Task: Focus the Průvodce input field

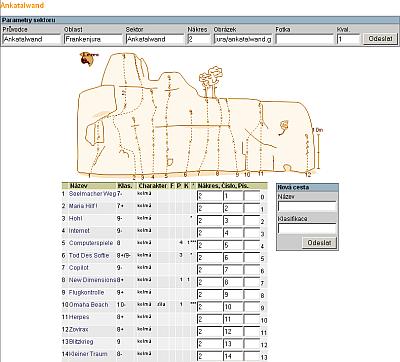Action: (x=32, y=39)
